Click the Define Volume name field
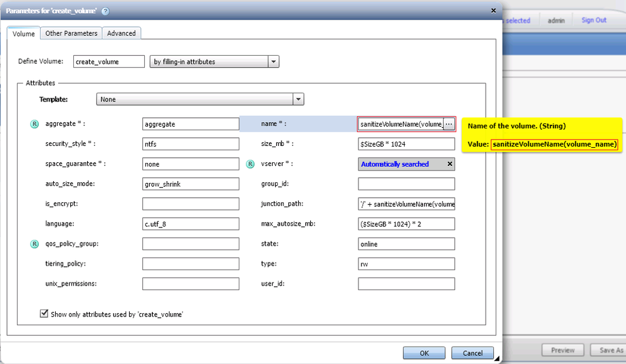 (x=109, y=61)
